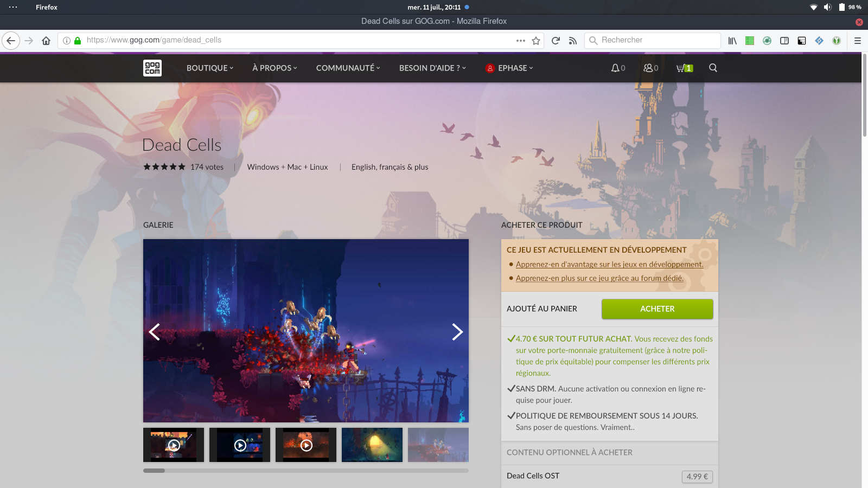Click the GOG.com logo
Viewport: 868px width, 488px height.
coord(152,68)
